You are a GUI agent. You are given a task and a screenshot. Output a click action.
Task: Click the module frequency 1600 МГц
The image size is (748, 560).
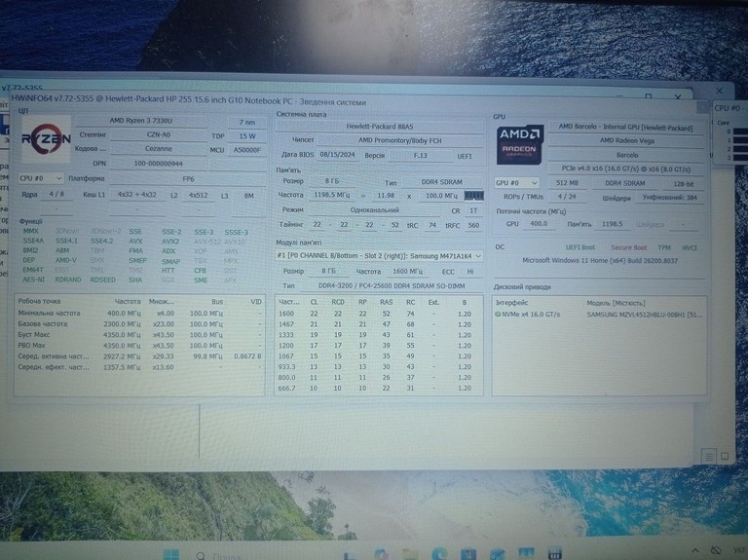pyautogui.click(x=407, y=272)
